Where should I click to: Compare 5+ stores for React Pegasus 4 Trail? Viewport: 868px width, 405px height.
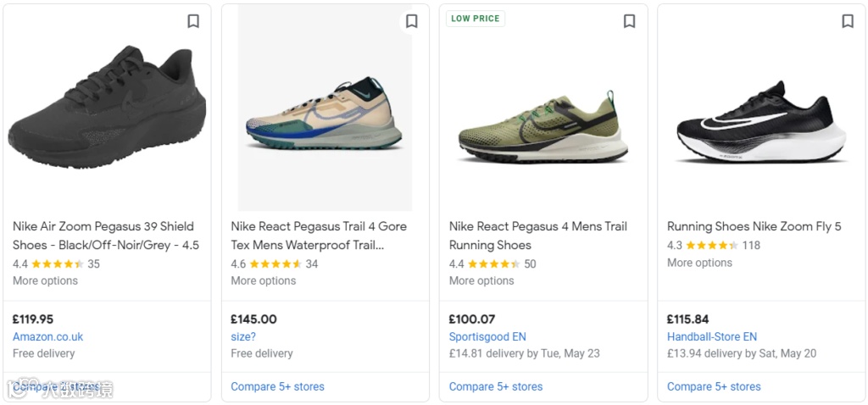click(496, 386)
